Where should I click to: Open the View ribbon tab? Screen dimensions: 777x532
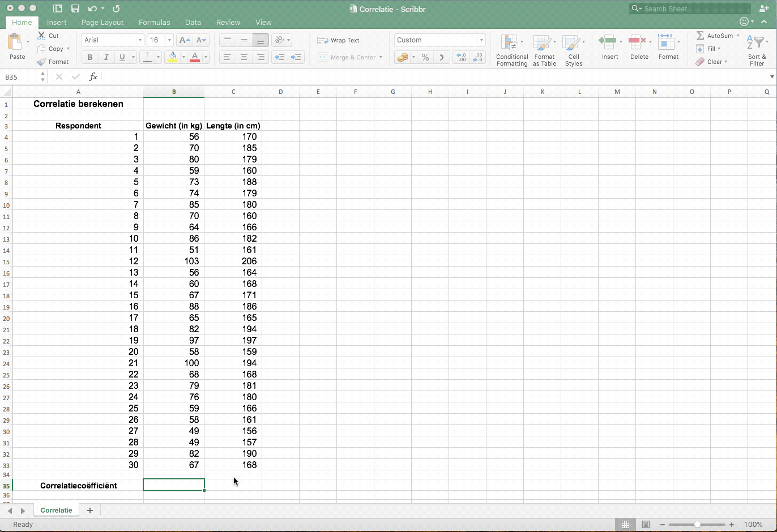(263, 22)
